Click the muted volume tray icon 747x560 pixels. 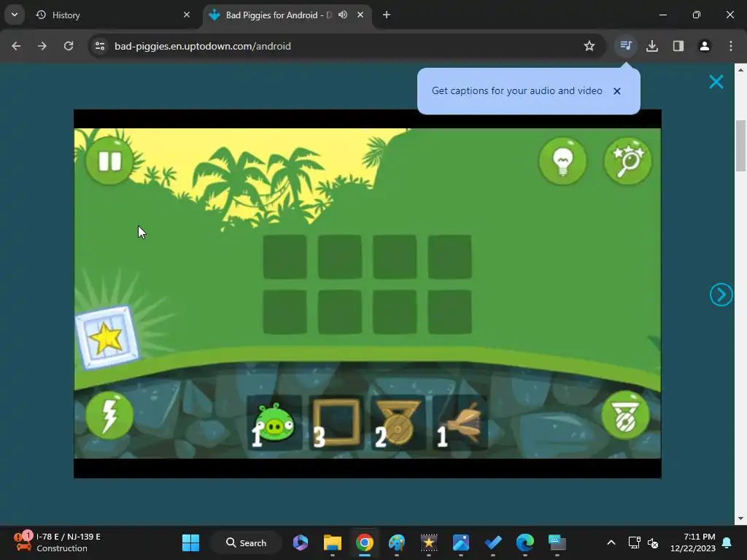[x=653, y=542]
